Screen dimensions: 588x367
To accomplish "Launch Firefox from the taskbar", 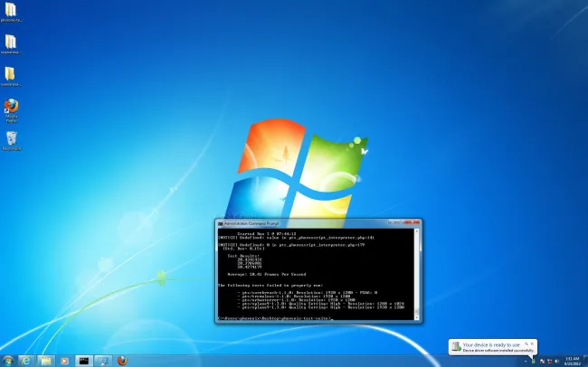I will (122, 361).
